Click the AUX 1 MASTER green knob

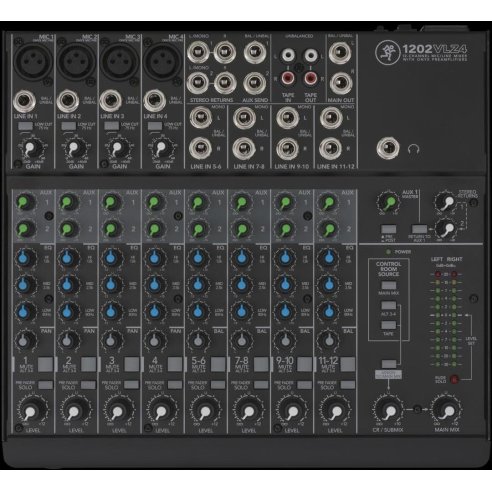[x=388, y=203]
